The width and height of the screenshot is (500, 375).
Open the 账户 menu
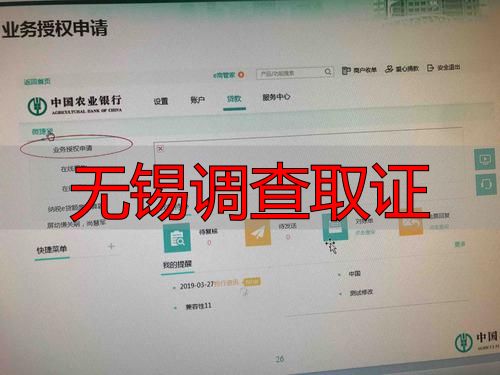tap(197, 100)
